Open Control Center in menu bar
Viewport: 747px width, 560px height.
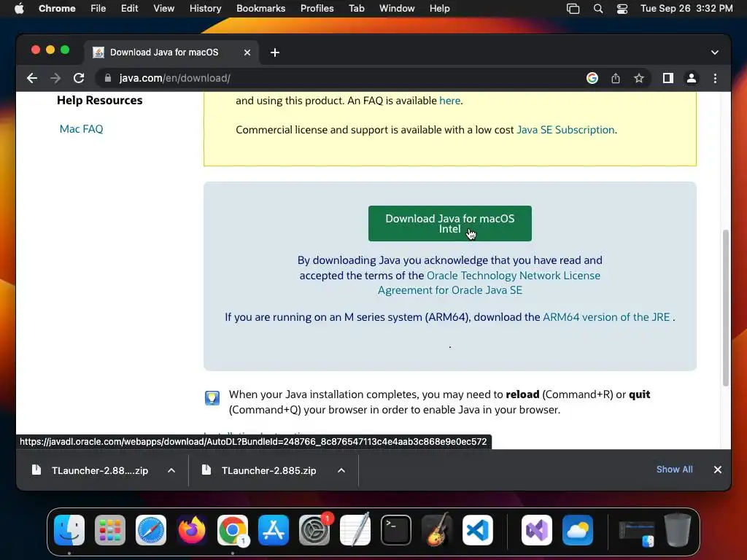click(622, 9)
